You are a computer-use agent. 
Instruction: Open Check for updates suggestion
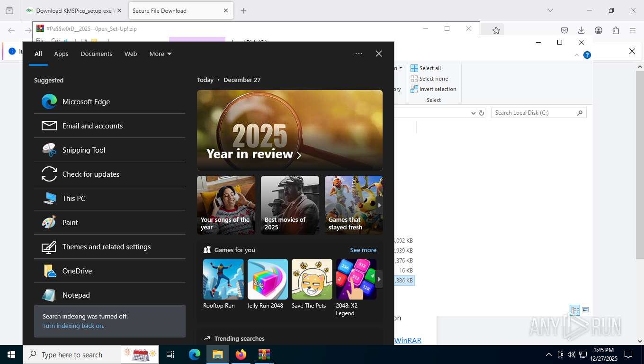point(109,174)
